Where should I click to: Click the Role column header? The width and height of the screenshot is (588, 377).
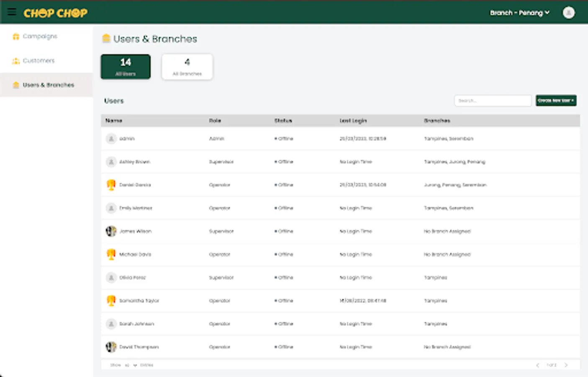click(215, 121)
